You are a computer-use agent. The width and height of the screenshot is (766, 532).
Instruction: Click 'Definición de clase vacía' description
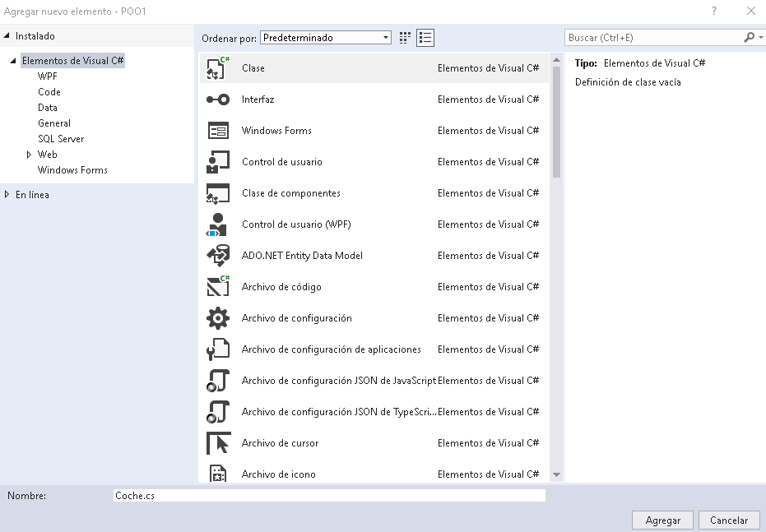tap(628, 82)
